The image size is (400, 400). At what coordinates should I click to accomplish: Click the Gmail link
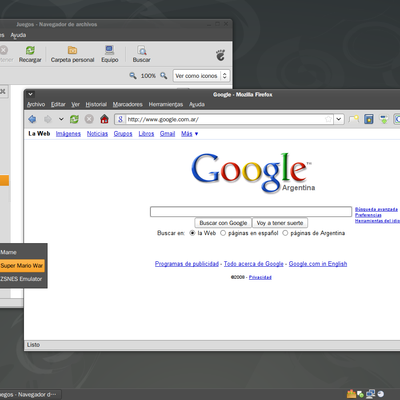point(167,134)
